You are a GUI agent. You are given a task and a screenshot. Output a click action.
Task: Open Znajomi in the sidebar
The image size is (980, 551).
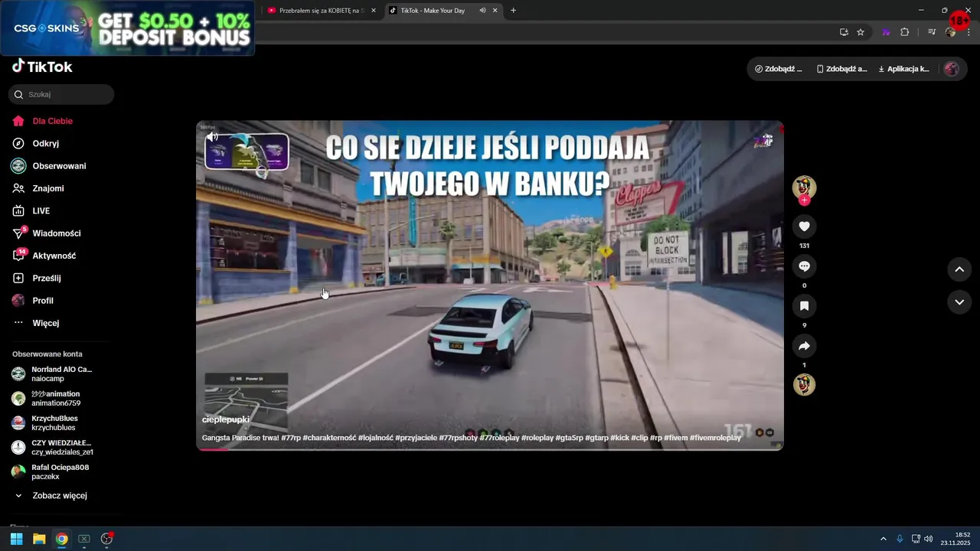48,188
